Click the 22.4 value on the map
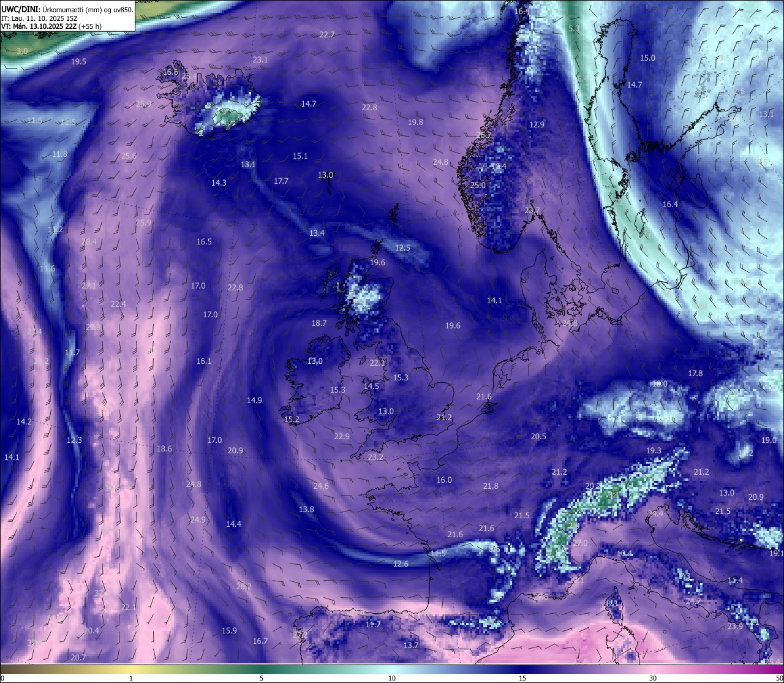This screenshot has width=784, height=683. click(x=118, y=304)
